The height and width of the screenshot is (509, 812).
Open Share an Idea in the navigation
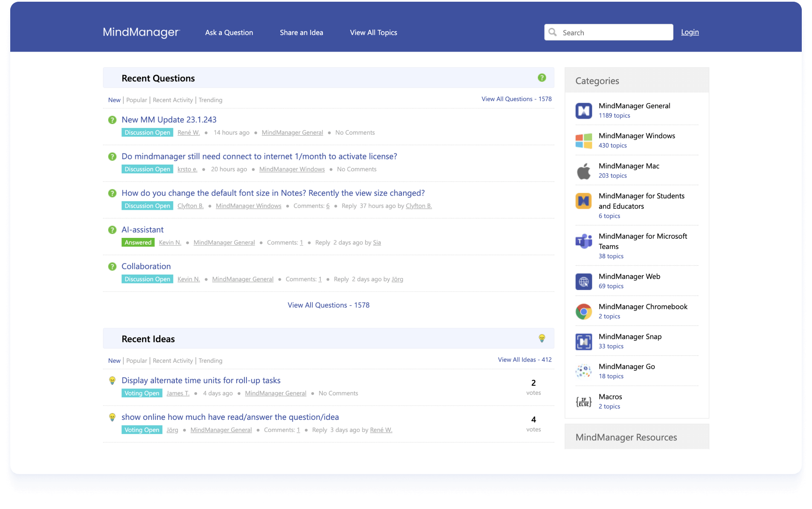(302, 32)
